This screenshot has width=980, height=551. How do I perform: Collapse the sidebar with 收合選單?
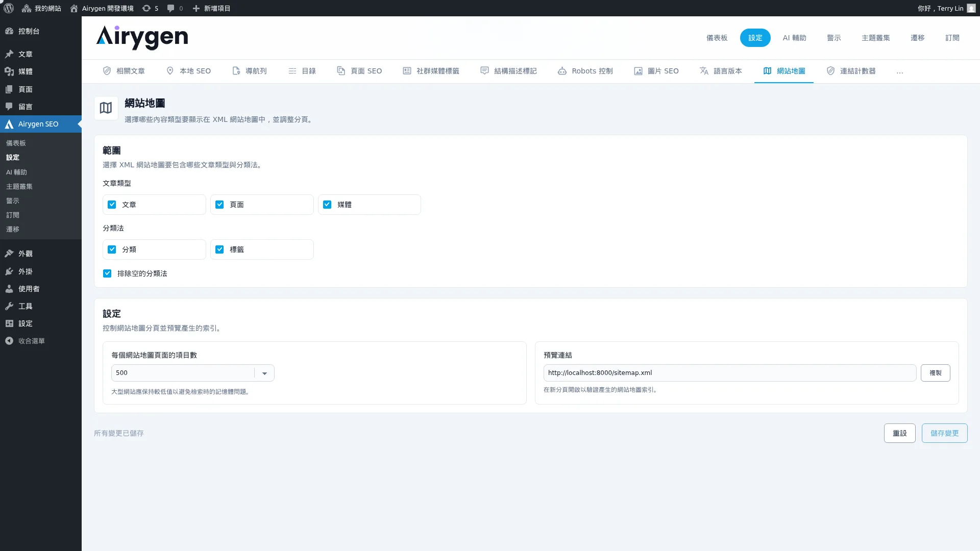pyautogui.click(x=41, y=341)
